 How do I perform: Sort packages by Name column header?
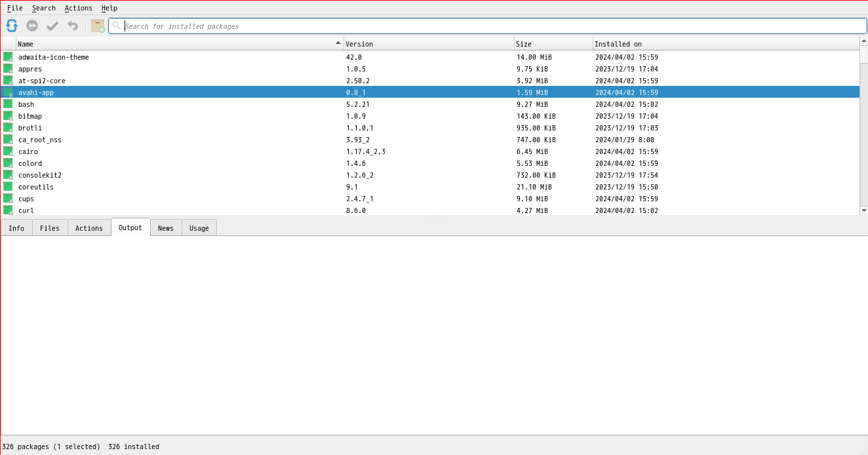coord(180,44)
